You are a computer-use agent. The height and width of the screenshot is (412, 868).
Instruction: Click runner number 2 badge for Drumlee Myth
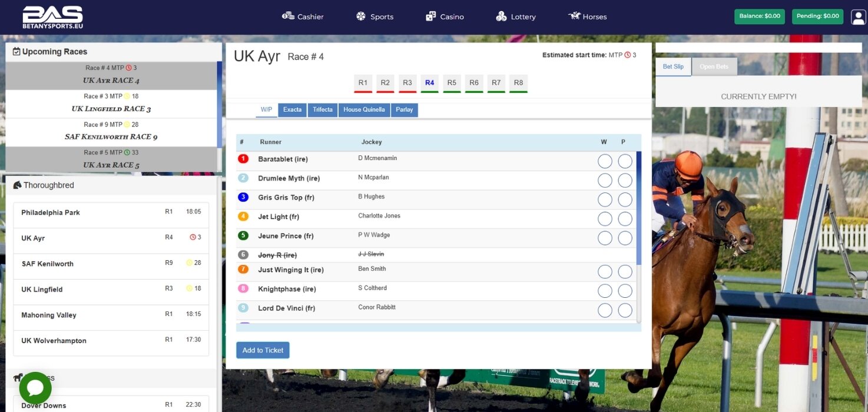pos(243,178)
